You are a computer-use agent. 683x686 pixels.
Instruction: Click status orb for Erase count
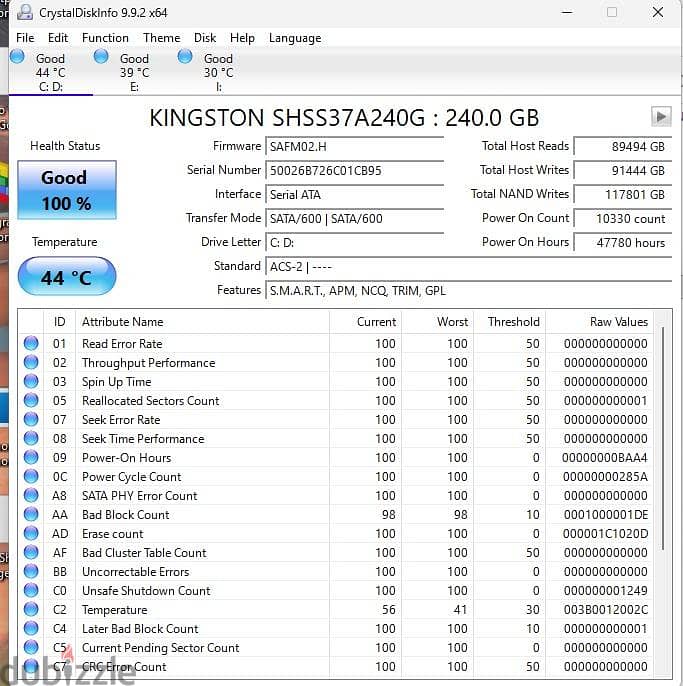(x=31, y=533)
